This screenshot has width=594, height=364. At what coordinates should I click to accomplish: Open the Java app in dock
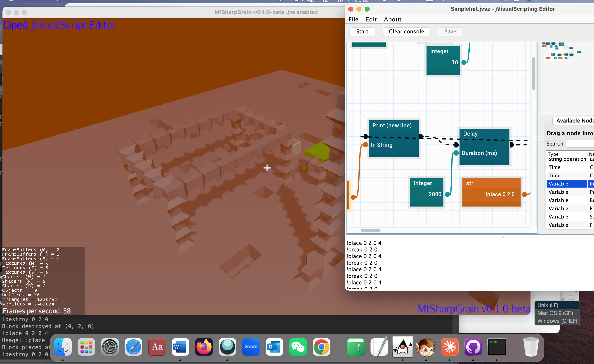click(x=403, y=347)
